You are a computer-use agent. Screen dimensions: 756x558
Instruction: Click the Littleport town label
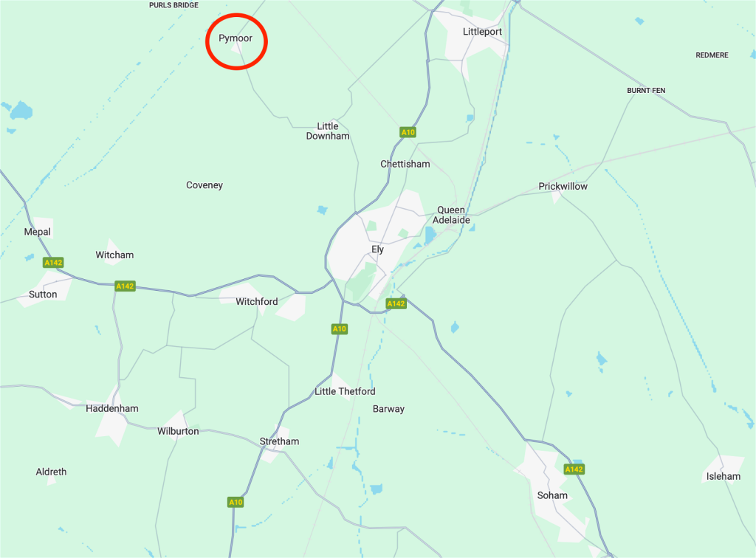coord(482,31)
